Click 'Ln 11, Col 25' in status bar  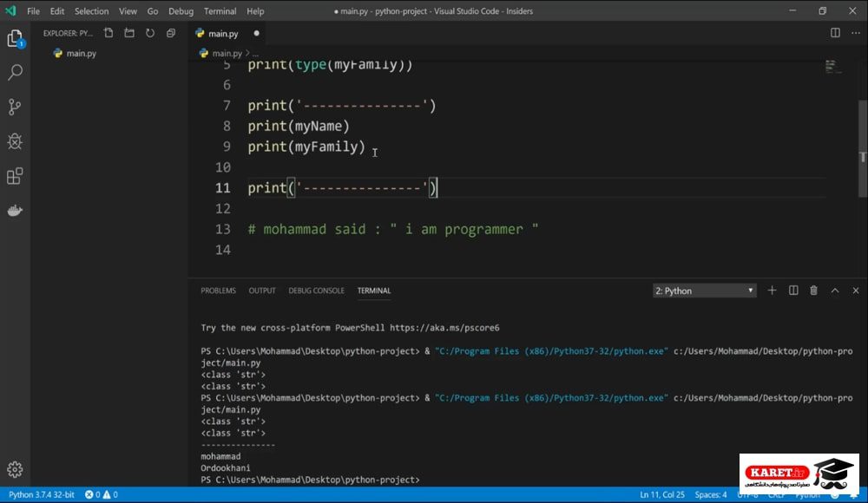[662, 494]
